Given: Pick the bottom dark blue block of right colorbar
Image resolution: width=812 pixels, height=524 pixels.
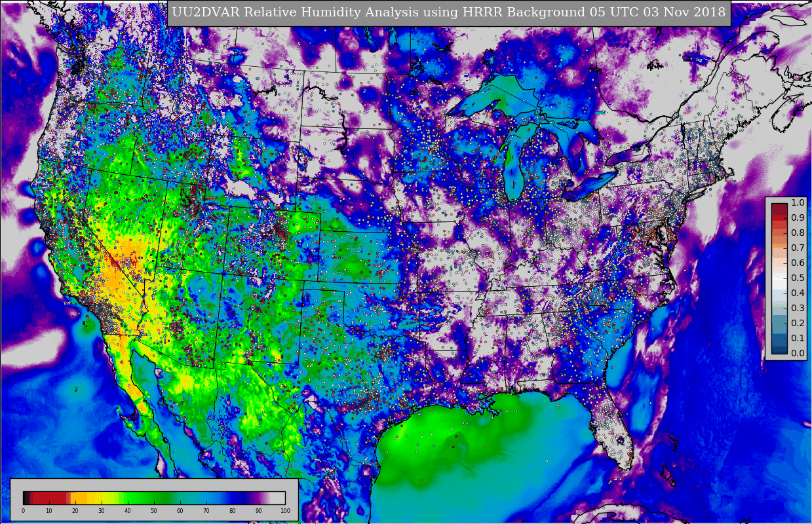Looking at the screenshot, I should [x=779, y=350].
